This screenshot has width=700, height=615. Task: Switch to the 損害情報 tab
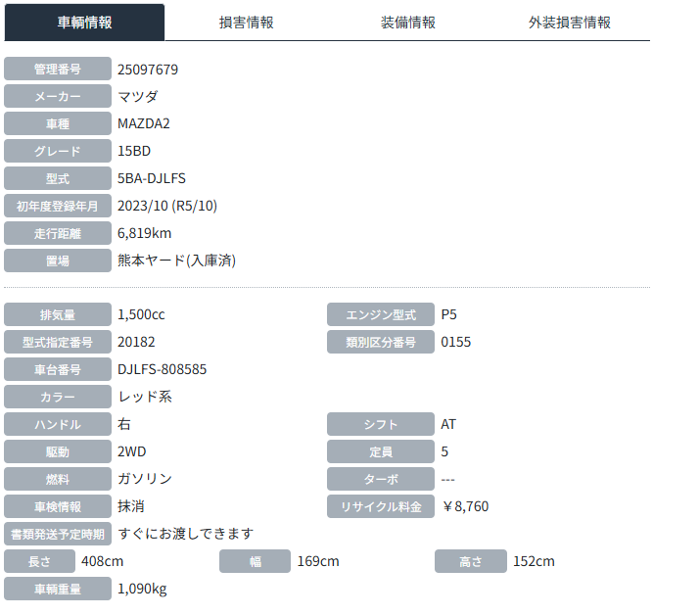246,22
